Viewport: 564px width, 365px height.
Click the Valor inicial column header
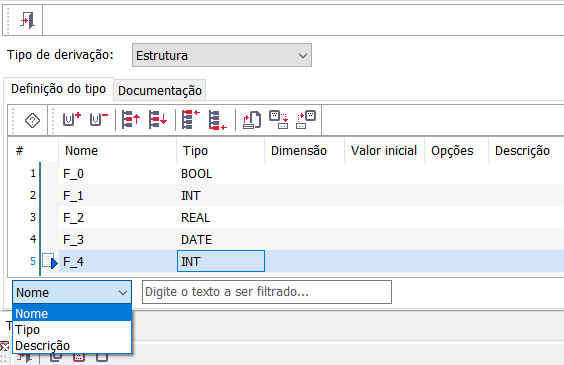384,150
